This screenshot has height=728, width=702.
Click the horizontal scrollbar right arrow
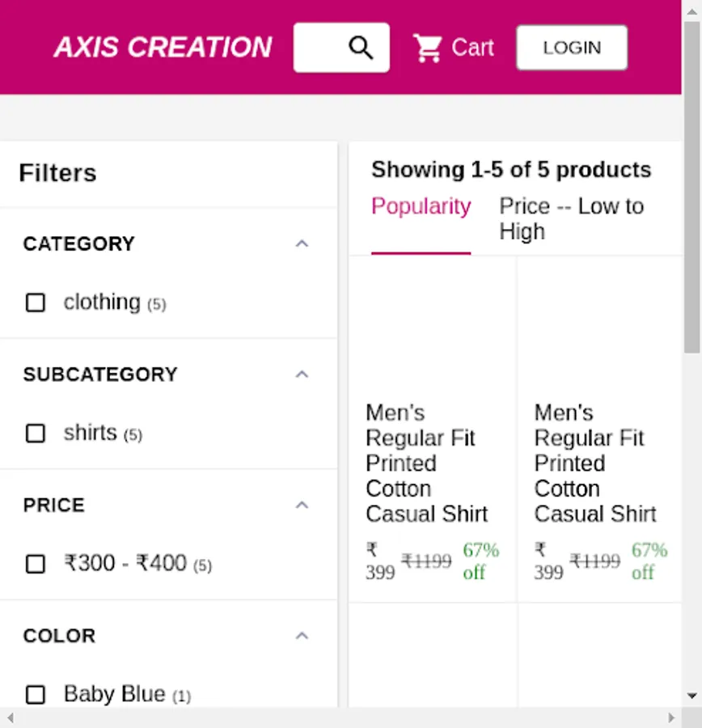671,717
